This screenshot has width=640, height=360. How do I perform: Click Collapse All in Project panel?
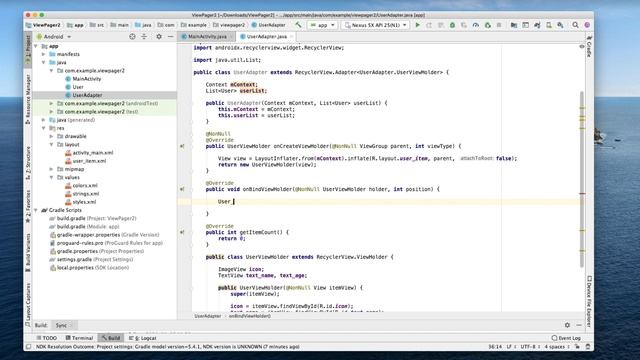tap(144, 36)
